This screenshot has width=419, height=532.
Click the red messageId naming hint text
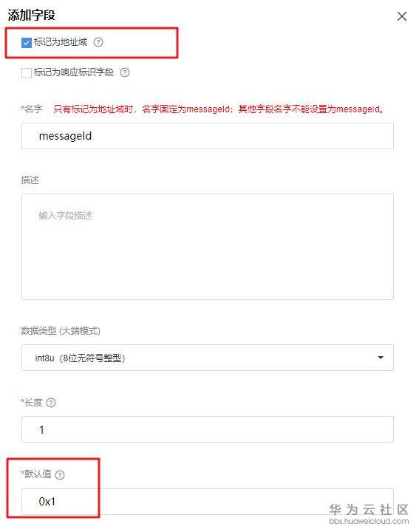point(219,109)
